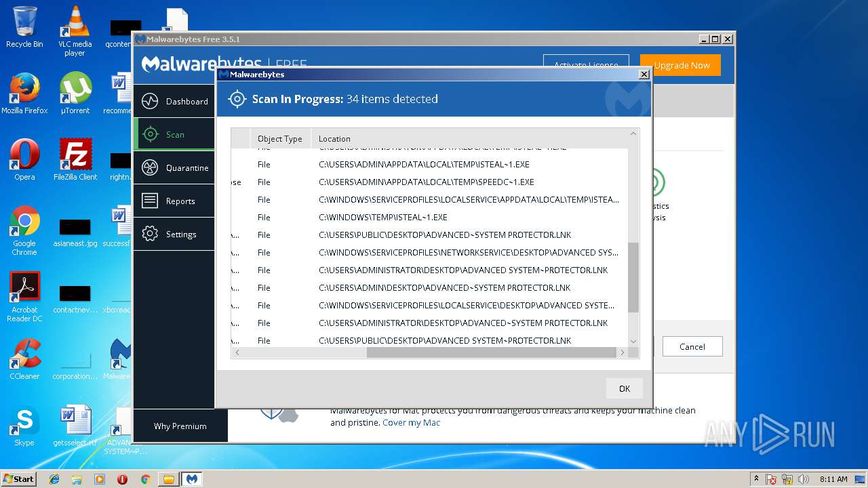Open the Skype desktop icon

tap(24, 426)
